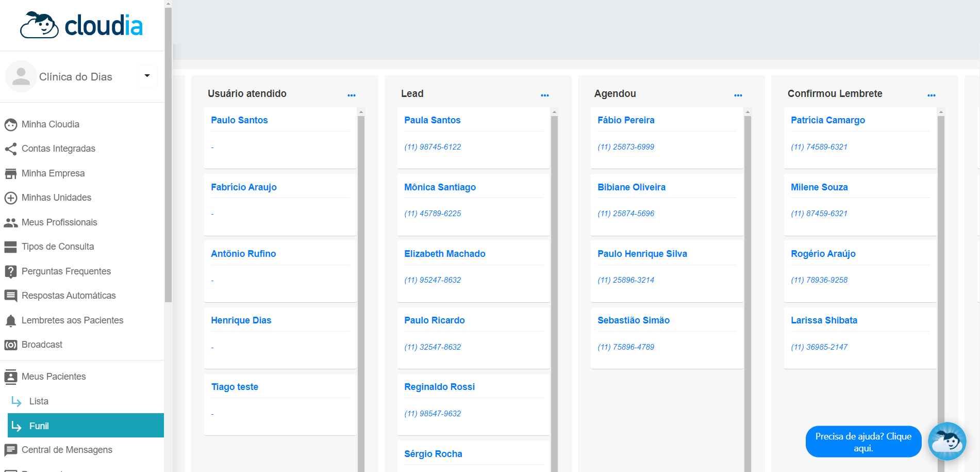Click the Lead column scrollbar
Screen dimensions: 980x472
point(554,294)
